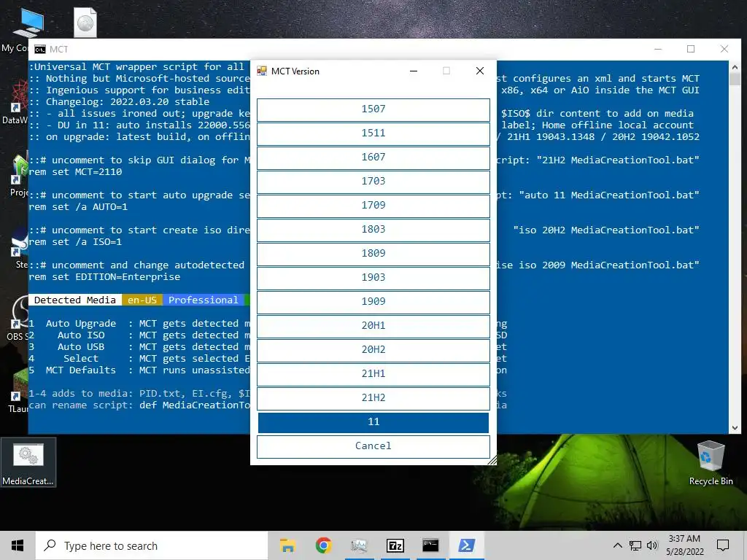Click the taskbar search box
The width and height of the screenshot is (747, 560).
coord(152,545)
